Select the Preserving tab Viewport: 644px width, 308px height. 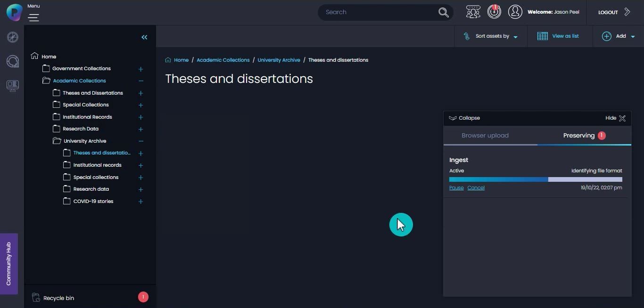(578, 136)
